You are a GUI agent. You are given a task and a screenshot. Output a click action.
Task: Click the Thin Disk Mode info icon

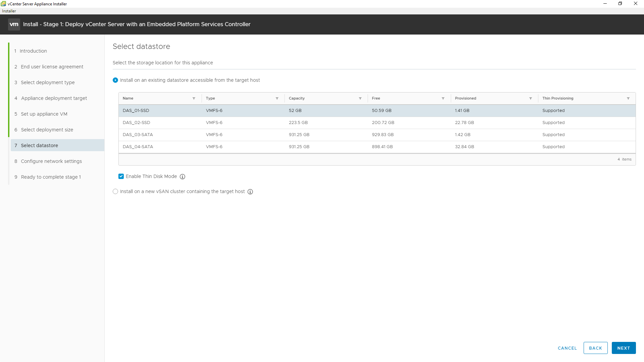point(182,177)
